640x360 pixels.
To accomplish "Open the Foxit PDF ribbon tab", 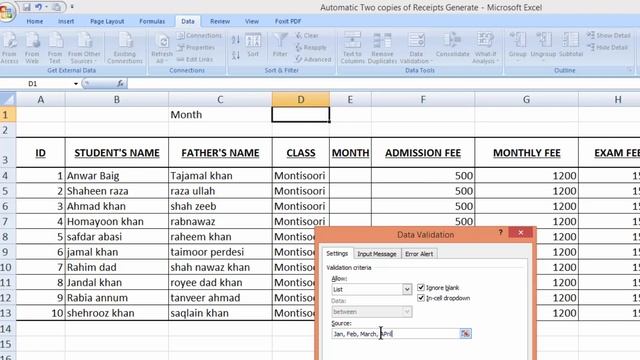I will (288, 21).
